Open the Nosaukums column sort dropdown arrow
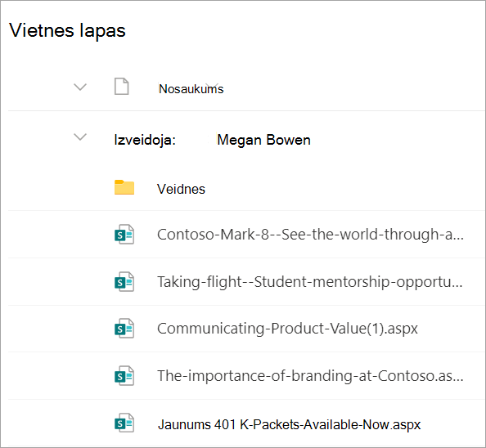This screenshot has width=486, height=448. (x=212, y=86)
